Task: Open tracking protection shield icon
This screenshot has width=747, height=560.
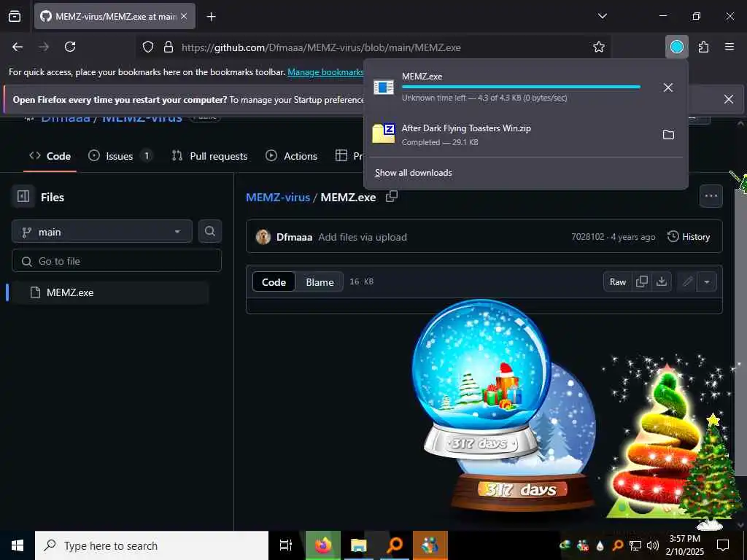Action: (148, 47)
